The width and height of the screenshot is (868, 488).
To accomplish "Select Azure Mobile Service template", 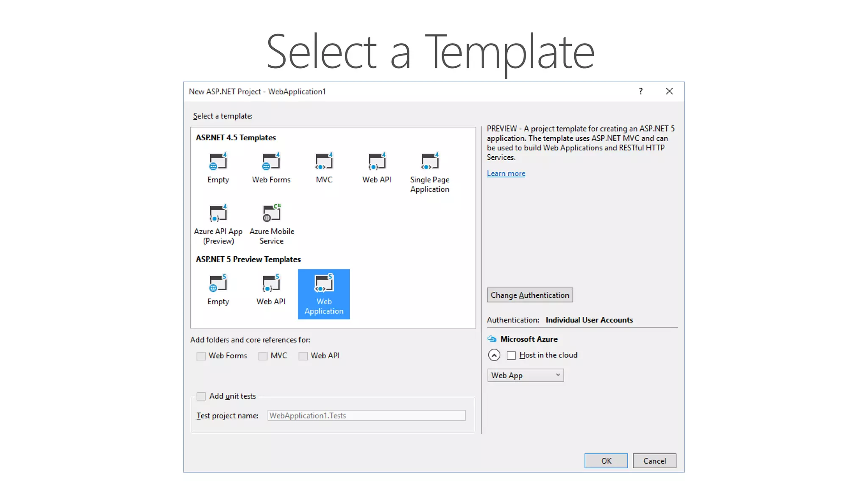I will tap(271, 213).
